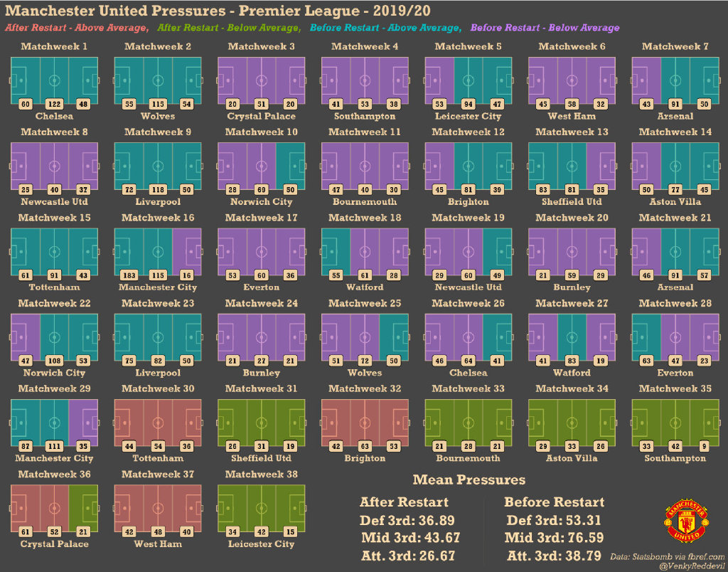Click the 'Matchweek 3' heading
This screenshot has height=572, width=728.
coord(262,46)
